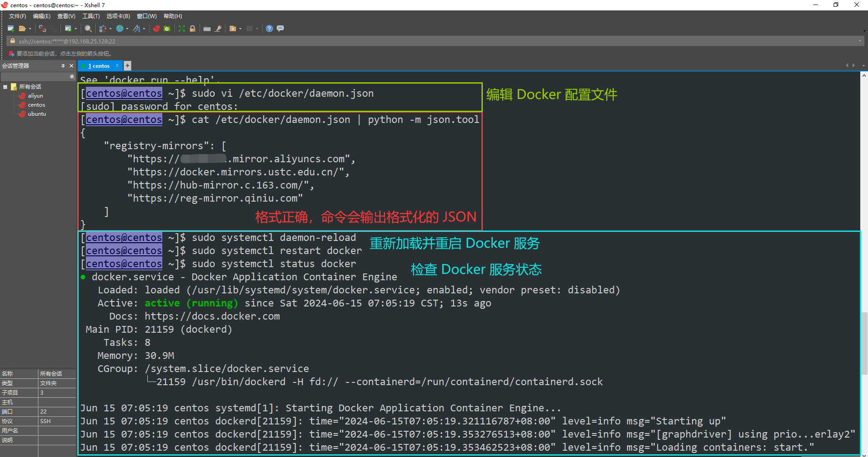The height and width of the screenshot is (457, 868).
Task: Expand the dropdown next to Properties icon
Action: (75, 28)
